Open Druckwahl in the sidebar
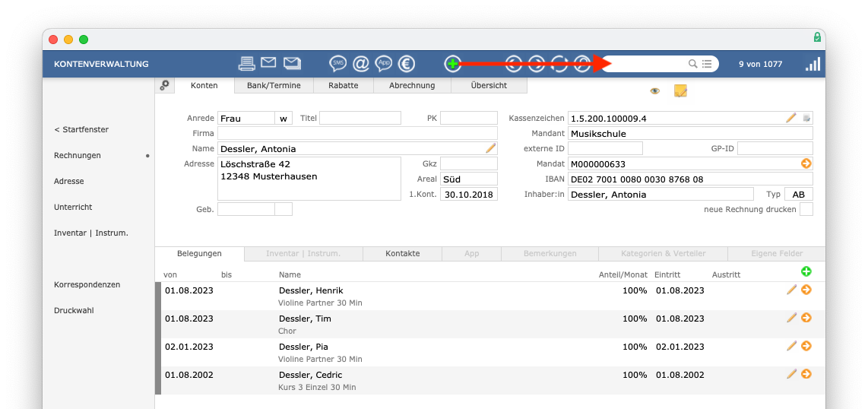 [74, 310]
